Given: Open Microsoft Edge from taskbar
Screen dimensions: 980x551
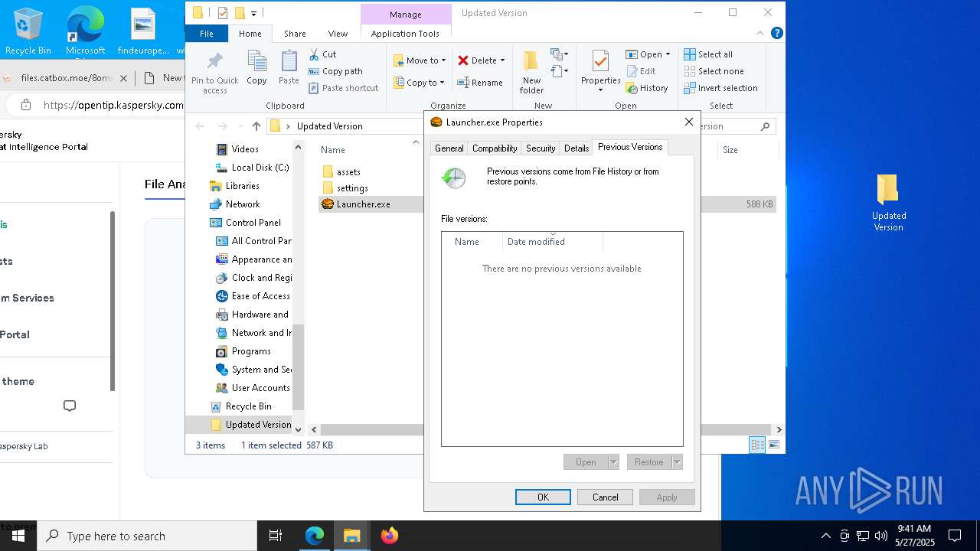Looking at the screenshot, I should [315, 536].
